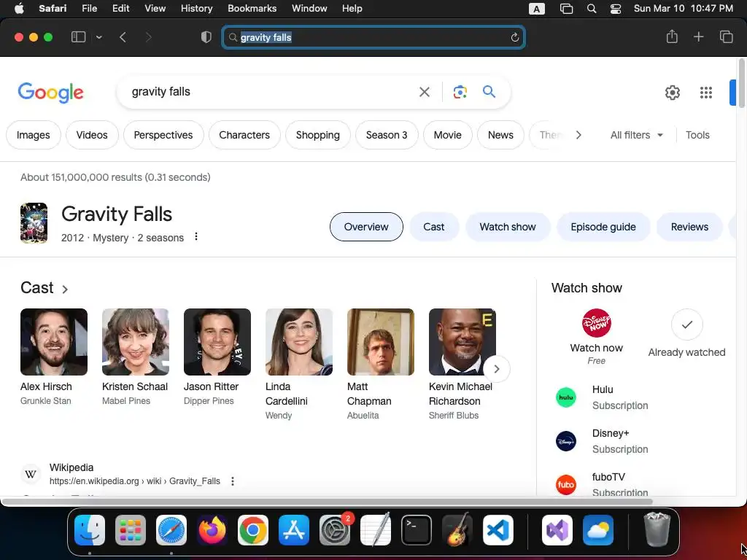Open the sidebar options dropdown arrow
Viewport: 747px width, 560px height.
(98, 37)
